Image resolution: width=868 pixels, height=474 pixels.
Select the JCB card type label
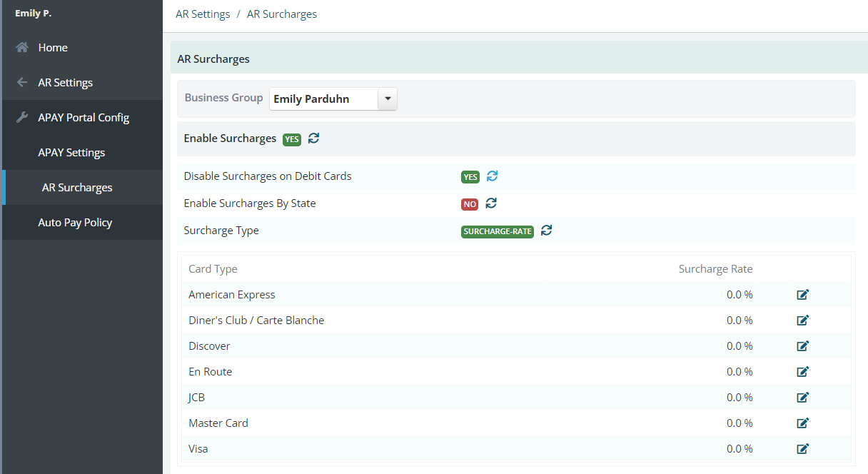point(196,398)
